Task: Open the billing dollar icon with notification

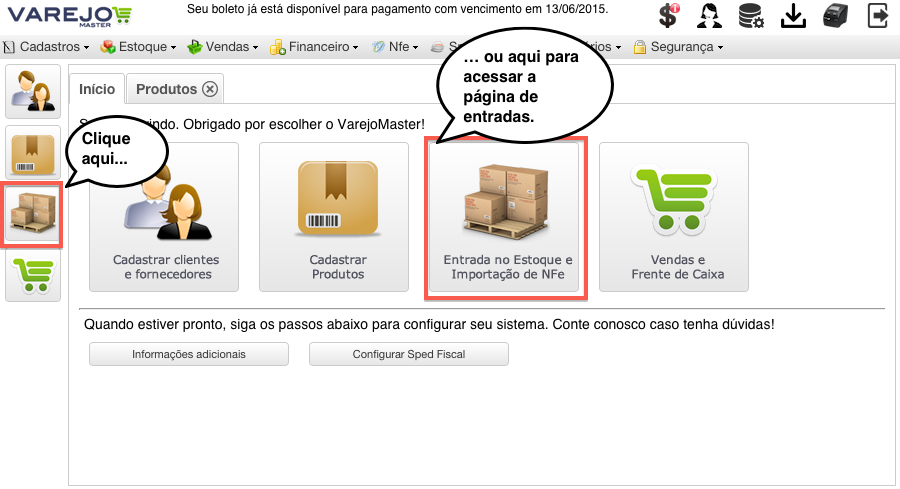Action: tap(668, 15)
